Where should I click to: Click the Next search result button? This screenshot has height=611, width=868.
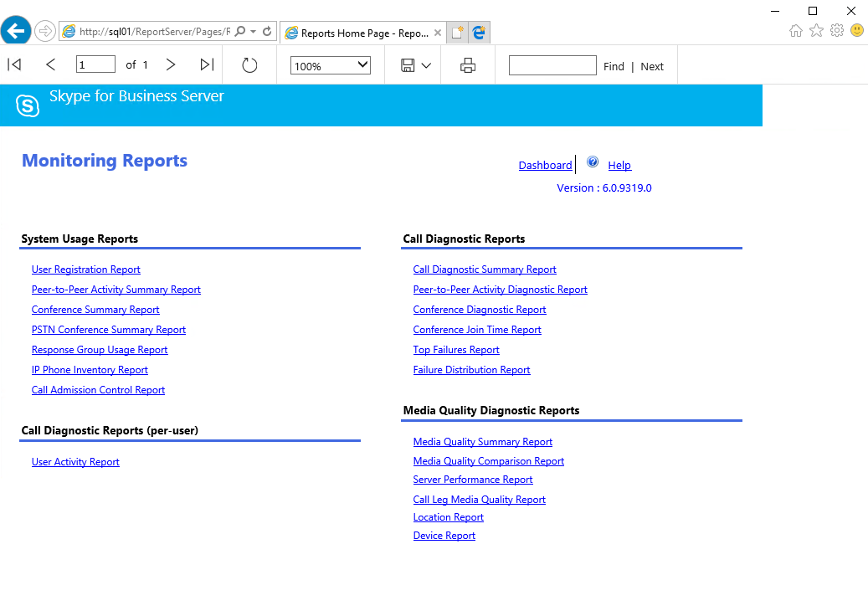click(652, 66)
